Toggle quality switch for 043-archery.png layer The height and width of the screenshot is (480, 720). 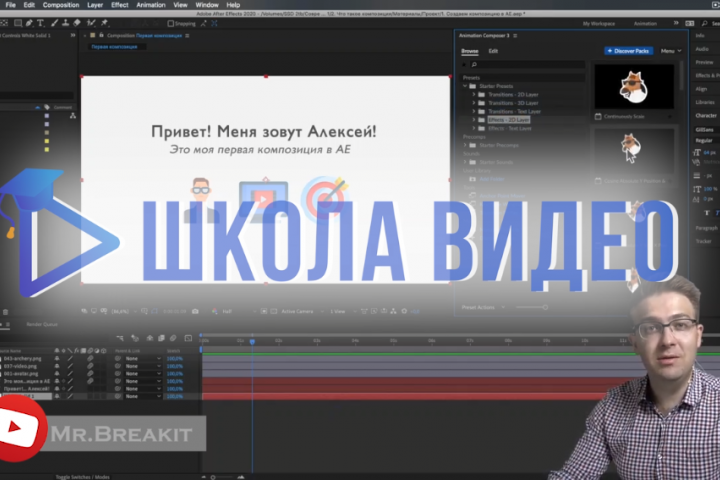click(x=70, y=358)
